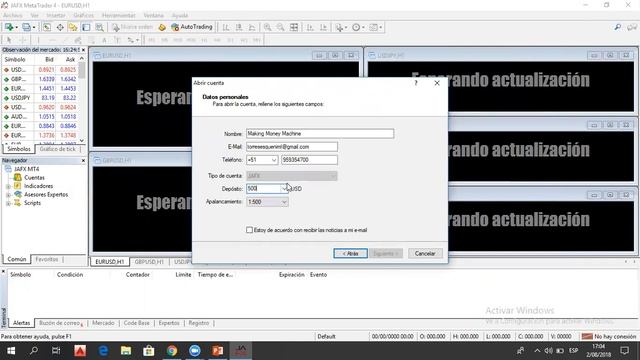Expand the Asesores Expertos tree node

tap(8, 195)
